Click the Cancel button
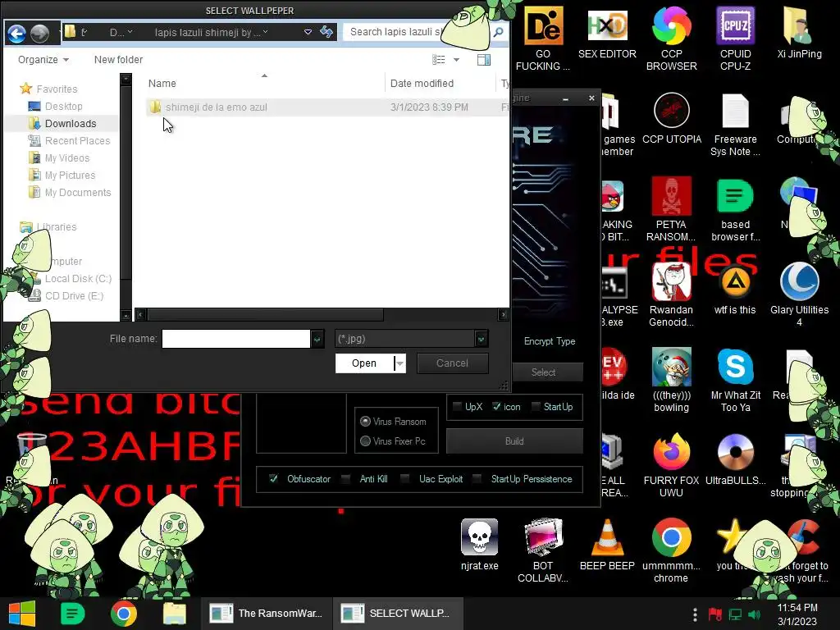This screenshot has height=630, width=840. pos(452,363)
